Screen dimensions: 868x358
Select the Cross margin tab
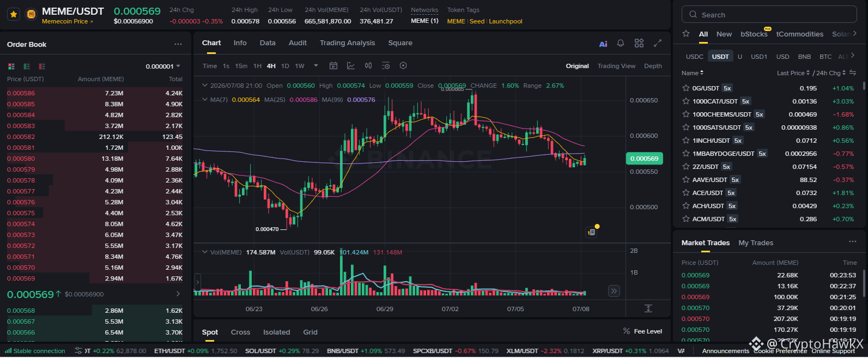point(240,332)
